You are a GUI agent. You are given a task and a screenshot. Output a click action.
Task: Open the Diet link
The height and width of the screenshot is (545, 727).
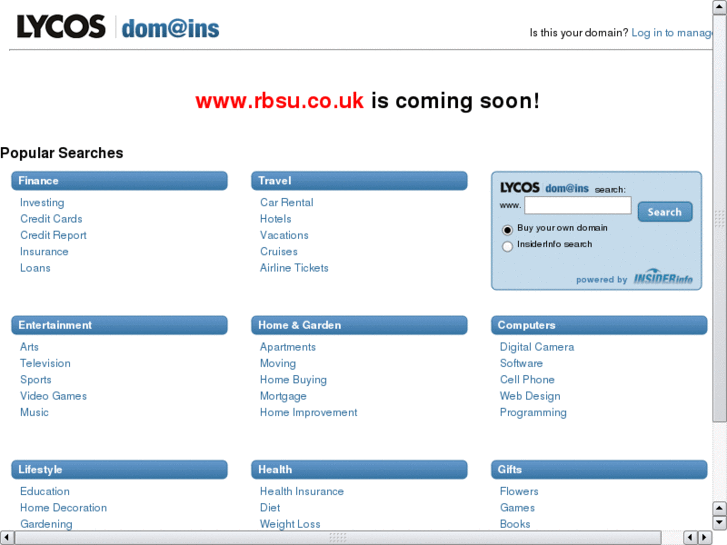270,507
